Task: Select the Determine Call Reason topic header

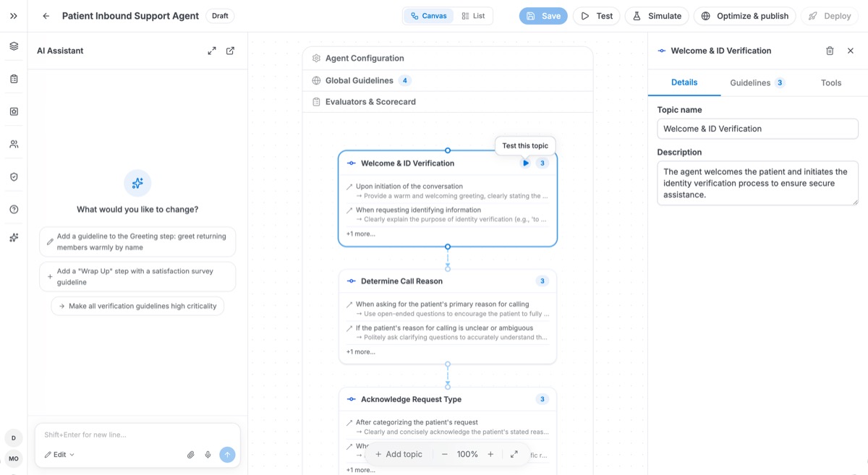Action: pyautogui.click(x=448, y=281)
